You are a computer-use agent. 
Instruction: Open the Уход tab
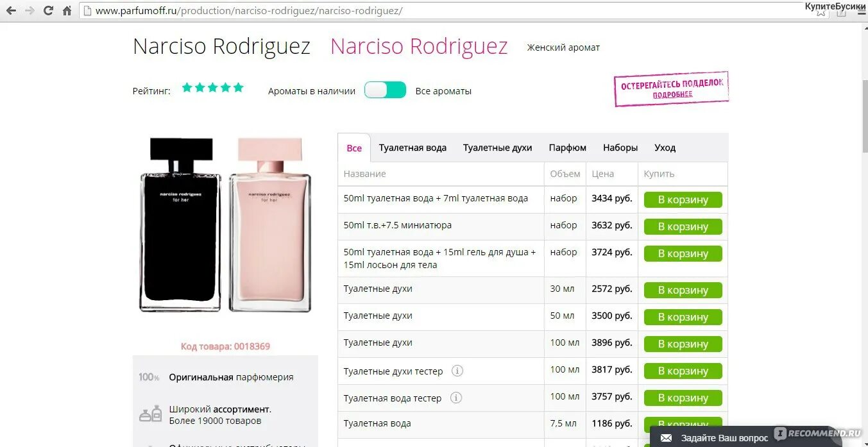click(x=665, y=148)
